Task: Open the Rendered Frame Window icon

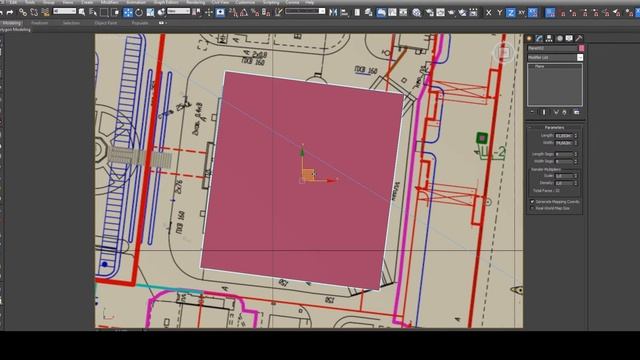Action: (x=440, y=13)
